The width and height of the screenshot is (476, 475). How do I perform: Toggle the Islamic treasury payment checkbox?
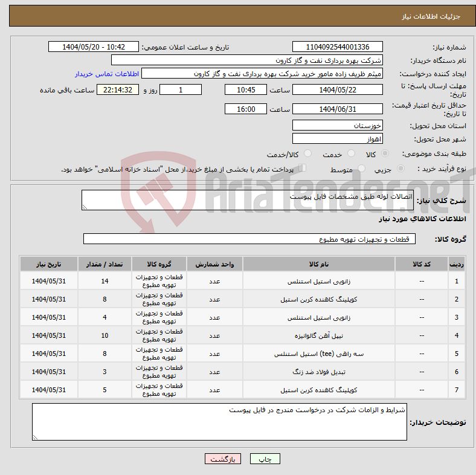click(x=302, y=168)
